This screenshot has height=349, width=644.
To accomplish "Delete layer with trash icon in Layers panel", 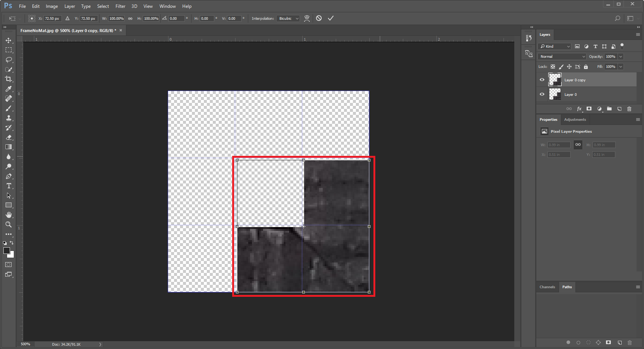I will [x=629, y=109].
